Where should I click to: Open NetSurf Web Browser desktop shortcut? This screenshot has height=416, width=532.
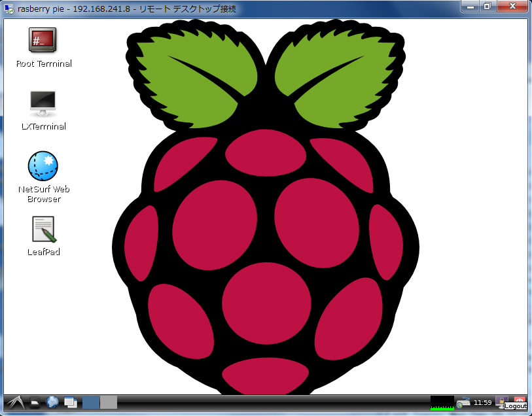[x=43, y=166]
